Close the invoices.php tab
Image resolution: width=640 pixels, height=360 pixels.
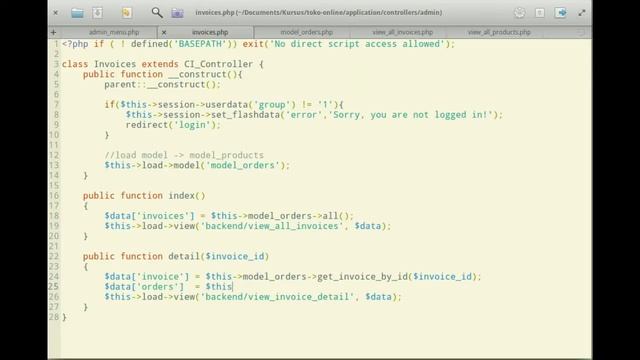(164, 32)
